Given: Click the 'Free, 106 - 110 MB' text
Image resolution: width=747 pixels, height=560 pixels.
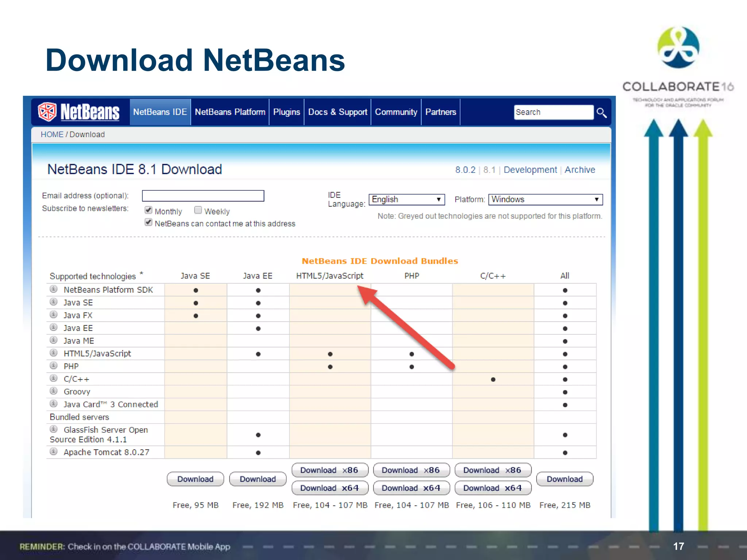Looking at the screenshot, I should 493,505.
